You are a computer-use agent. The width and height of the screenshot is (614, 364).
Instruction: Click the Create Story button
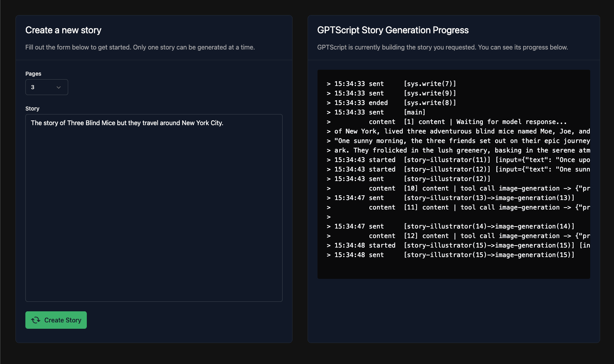[56, 320]
